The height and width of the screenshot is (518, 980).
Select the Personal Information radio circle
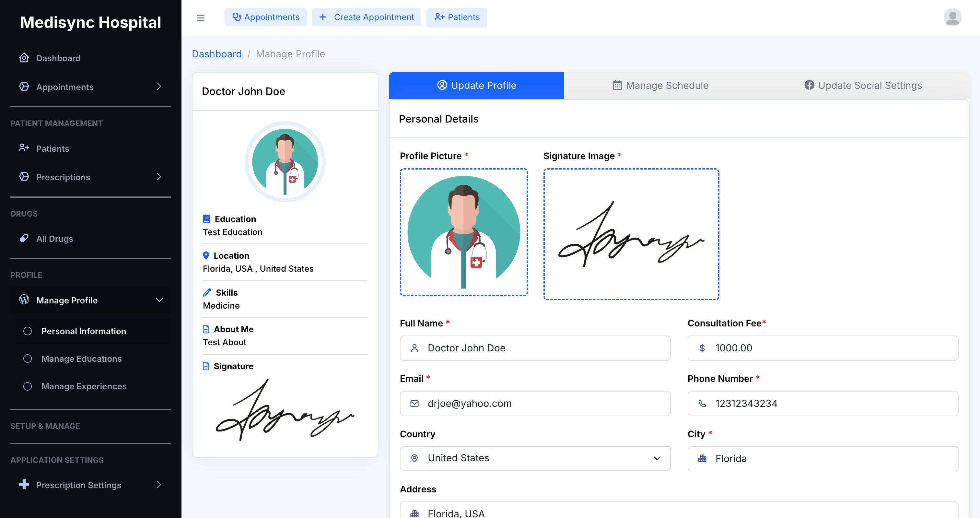point(28,331)
